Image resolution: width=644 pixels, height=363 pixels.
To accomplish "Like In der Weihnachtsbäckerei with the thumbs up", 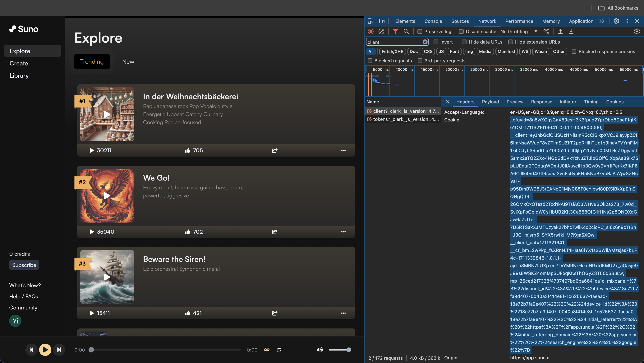I will pyautogui.click(x=187, y=150).
